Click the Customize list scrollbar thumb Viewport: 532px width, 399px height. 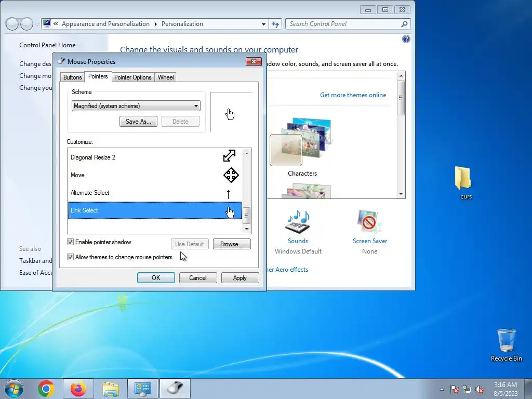pos(247,216)
